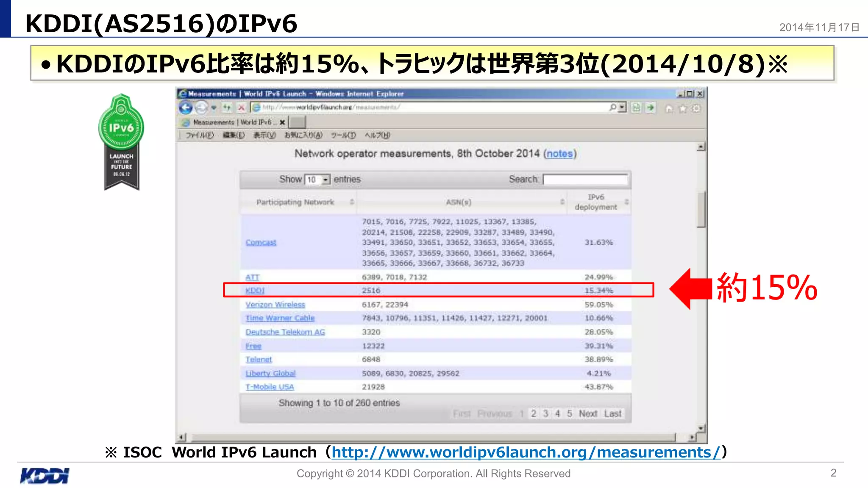Click Showing 1 to 10 of 260 entries
Image resolution: width=868 pixels, height=488 pixels.
tap(339, 403)
